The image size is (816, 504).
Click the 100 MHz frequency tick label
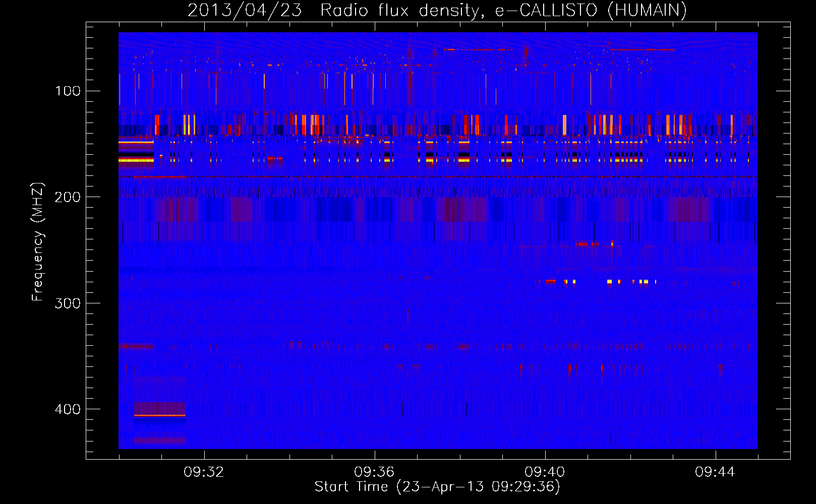point(68,91)
